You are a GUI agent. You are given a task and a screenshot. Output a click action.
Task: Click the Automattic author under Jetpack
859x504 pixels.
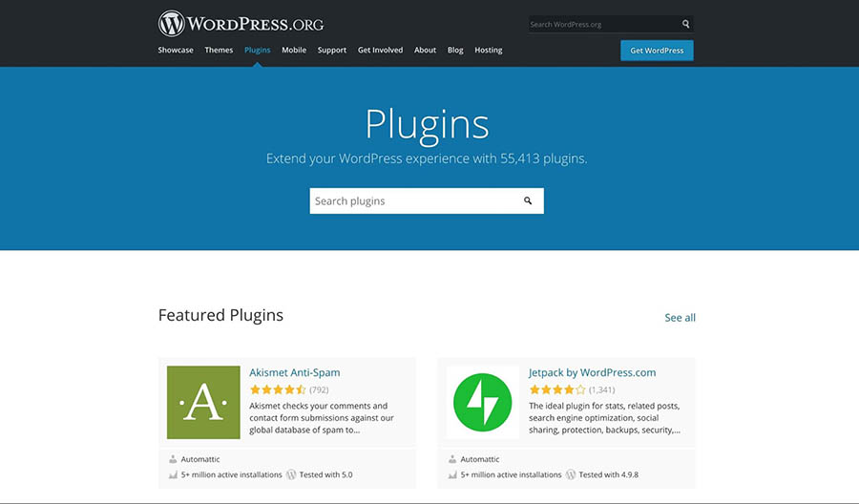(480, 459)
